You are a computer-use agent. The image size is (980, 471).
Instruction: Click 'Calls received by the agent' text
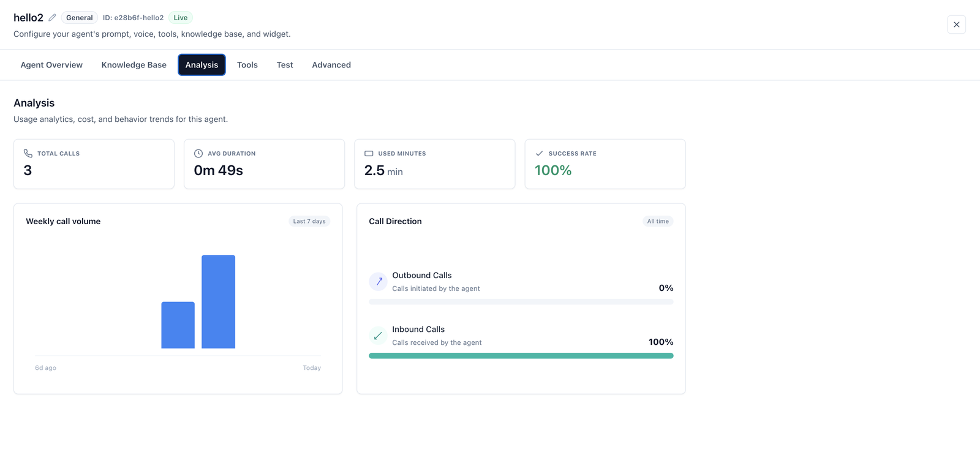[437, 342]
